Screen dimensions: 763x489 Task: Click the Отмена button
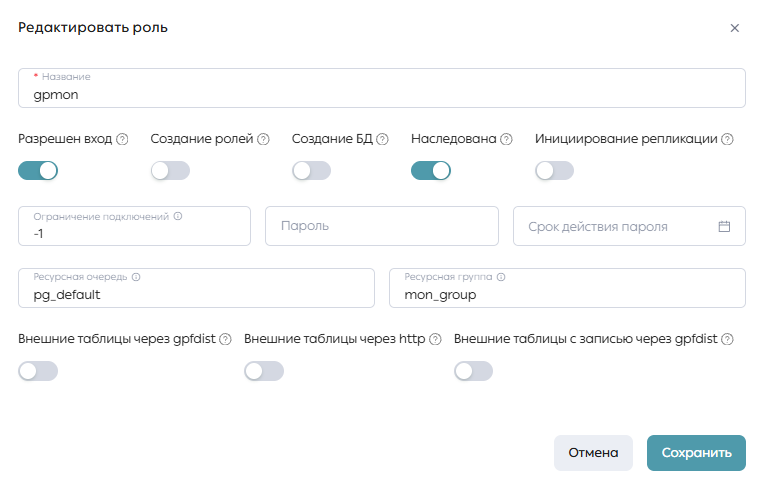pyautogui.click(x=593, y=453)
